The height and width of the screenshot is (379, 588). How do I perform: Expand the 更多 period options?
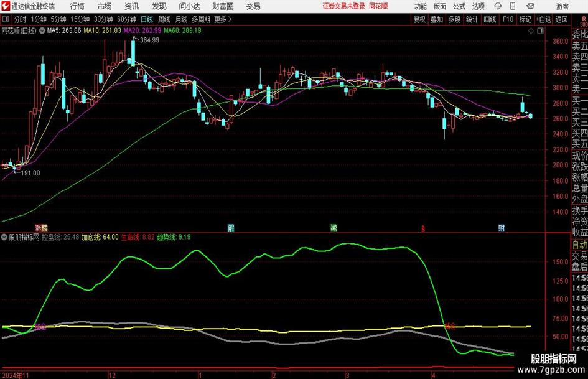coord(223,19)
